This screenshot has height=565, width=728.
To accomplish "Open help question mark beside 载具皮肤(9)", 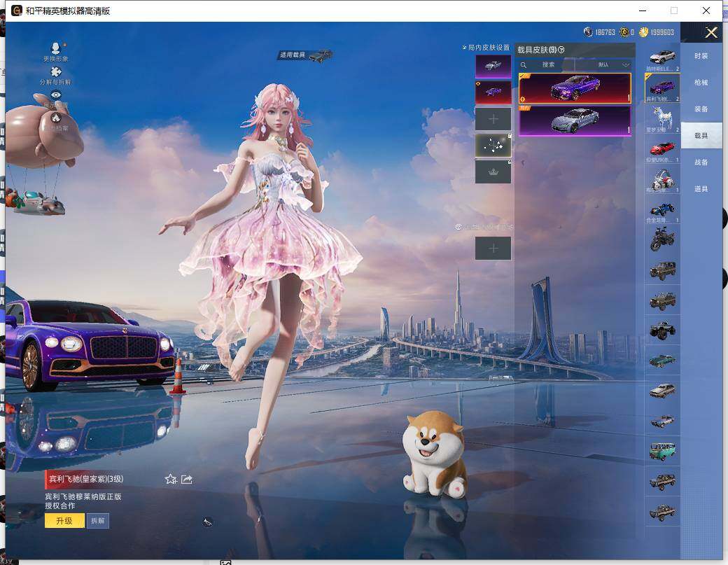I will click(561, 50).
